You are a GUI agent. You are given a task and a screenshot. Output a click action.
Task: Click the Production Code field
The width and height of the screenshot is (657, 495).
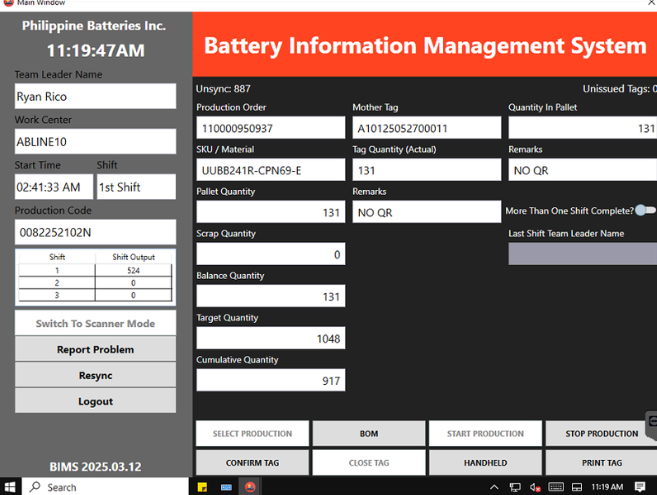(96, 232)
